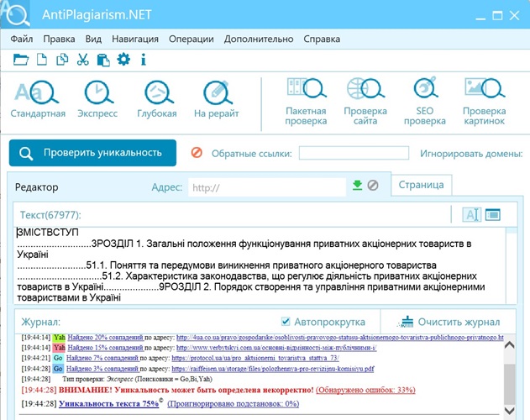Click Найдено 20% совпадений link
Screen dimensions: 530x420
pyautogui.click(x=106, y=337)
